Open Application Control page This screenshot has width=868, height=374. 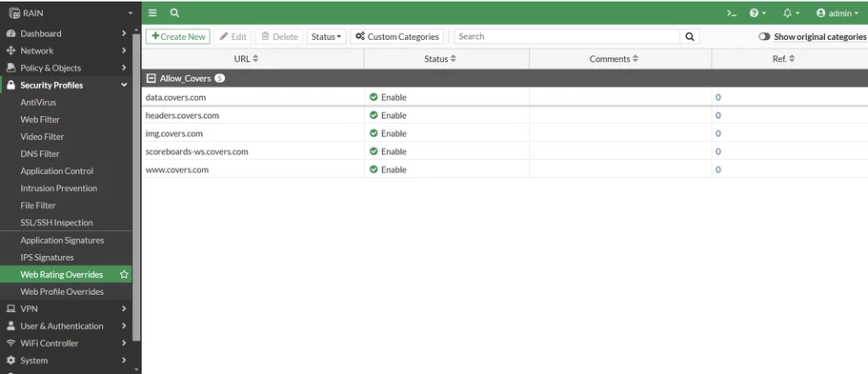(57, 171)
